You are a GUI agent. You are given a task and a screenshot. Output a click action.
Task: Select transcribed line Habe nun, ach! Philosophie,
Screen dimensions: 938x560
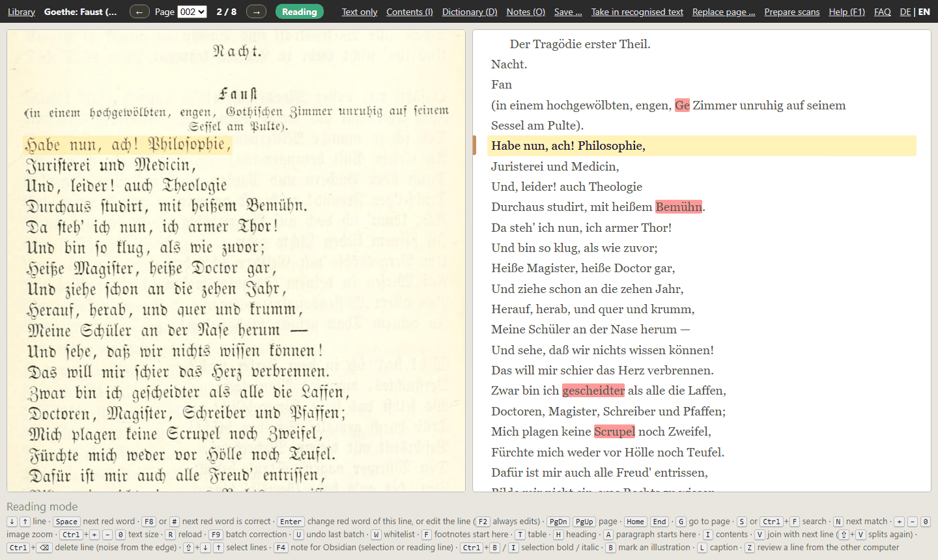tap(702, 146)
